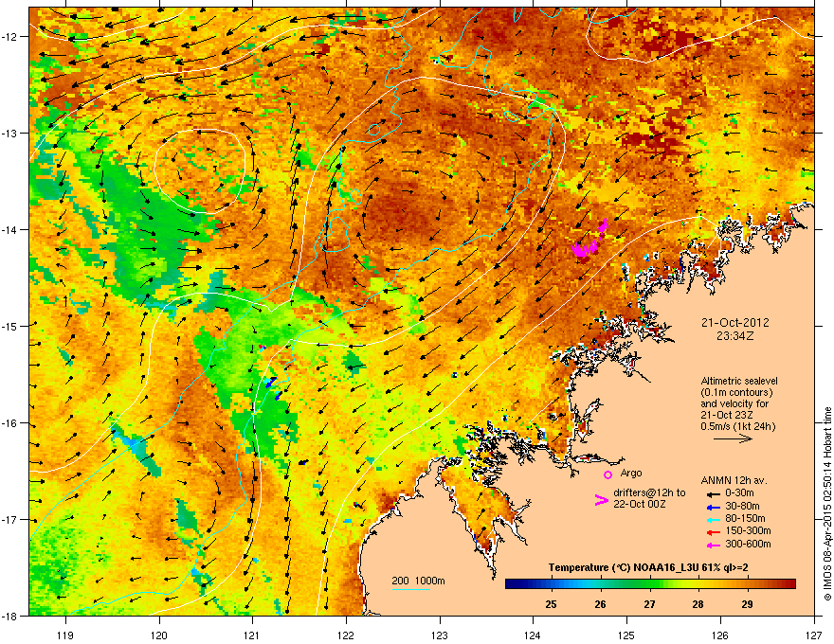Click the Temperature NOAA16_L3U colorbar title
The image size is (834, 644).
point(648,568)
